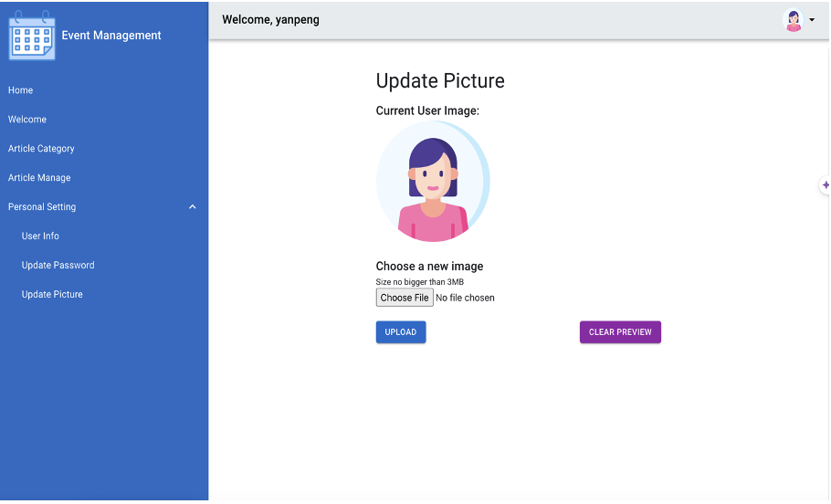
Task: Click the small user avatar in header
Action: [x=793, y=20]
